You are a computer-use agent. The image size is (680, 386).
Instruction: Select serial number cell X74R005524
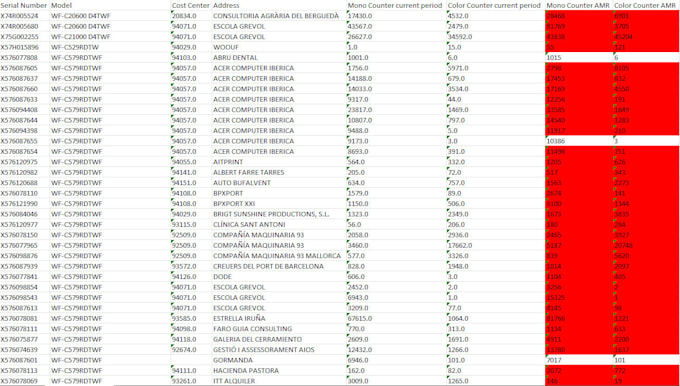[19, 16]
